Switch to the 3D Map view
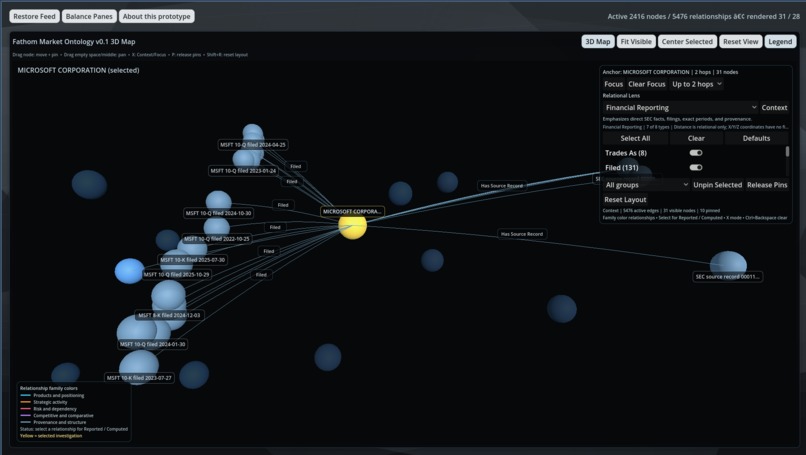 (x=598, y=42)
